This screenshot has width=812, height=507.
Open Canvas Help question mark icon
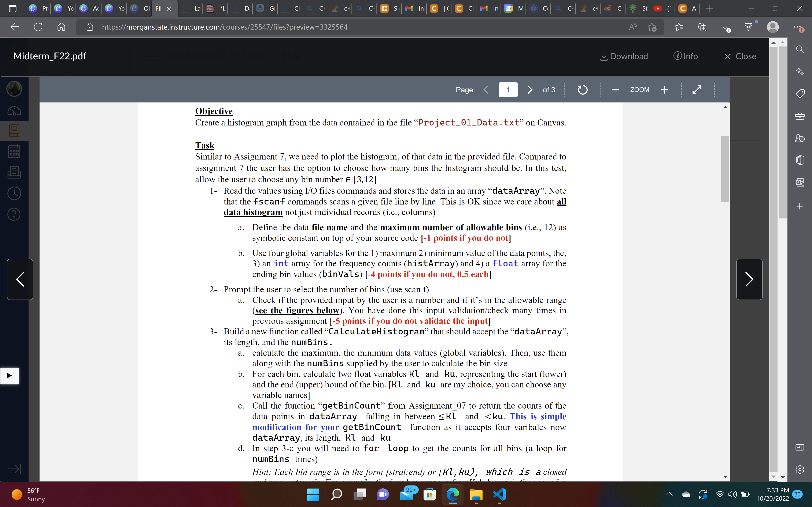[14, 214]
